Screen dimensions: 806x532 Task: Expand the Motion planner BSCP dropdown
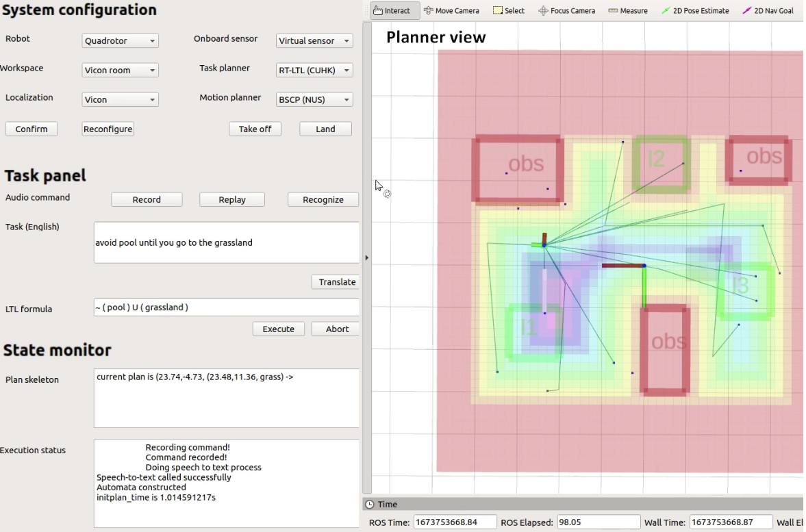pos(314,99)
